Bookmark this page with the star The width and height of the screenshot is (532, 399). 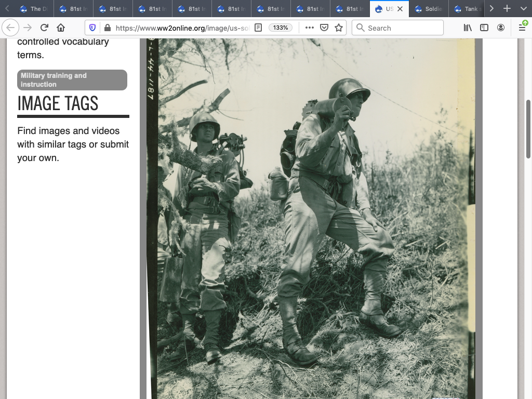339,28
